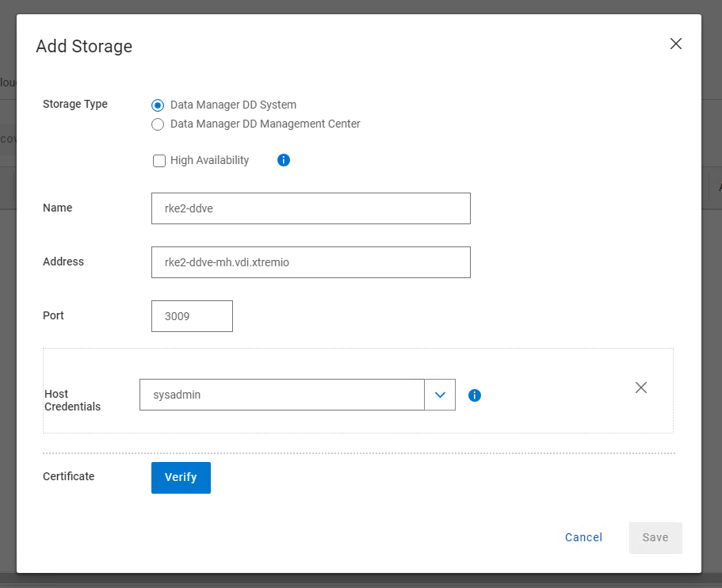Click the Name field containing rke2-ddve

tap(311, 208)
